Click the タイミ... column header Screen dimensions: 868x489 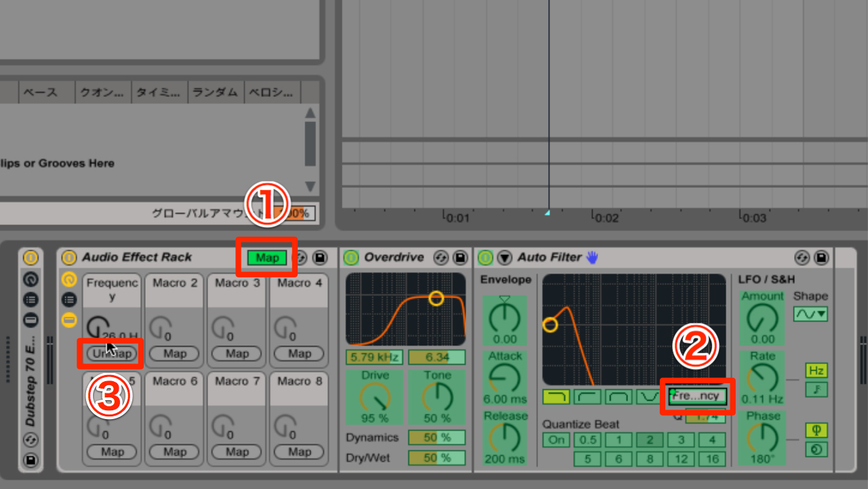click(159, 92)
